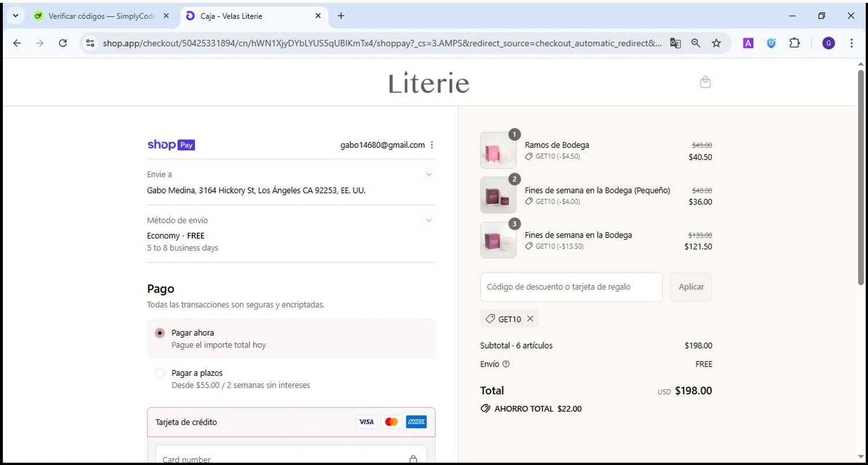Select the Pagar ahora radio option
This screenshot has width=868, height=465.
(160, 333)
